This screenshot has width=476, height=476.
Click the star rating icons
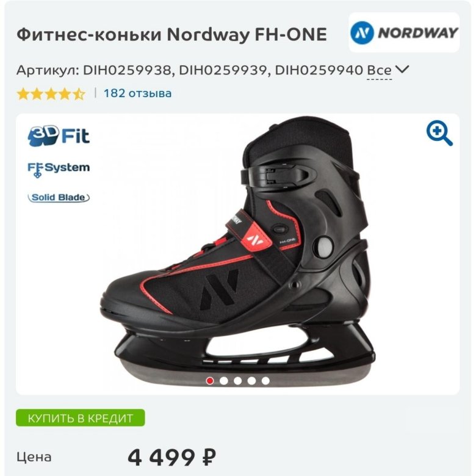tap(51, 94)
